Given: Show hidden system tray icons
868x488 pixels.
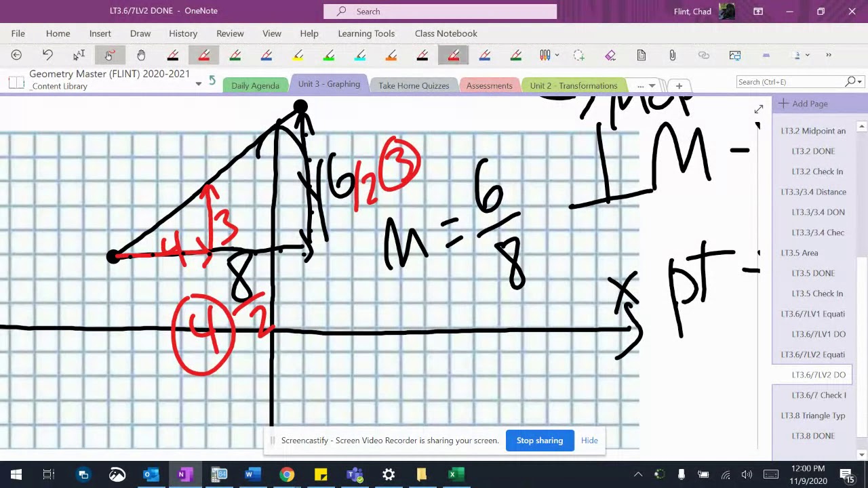Looking at the screenshot, I should click(x=638, y=474).
